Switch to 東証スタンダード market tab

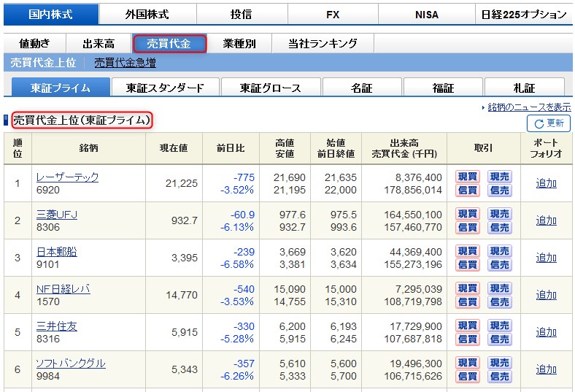[165, 88]
